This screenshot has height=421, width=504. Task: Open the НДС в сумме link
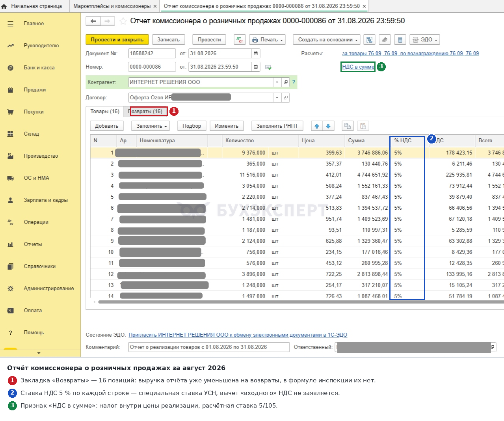coord(358,67)
